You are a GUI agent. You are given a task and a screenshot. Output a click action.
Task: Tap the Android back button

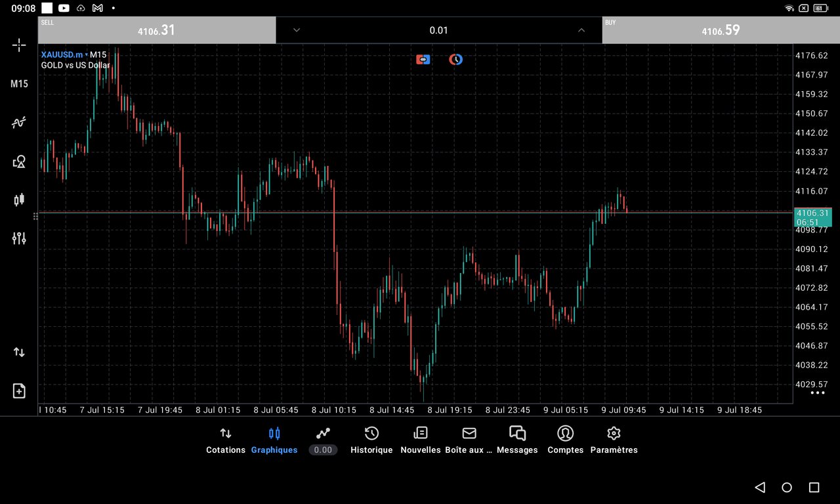tap(760, 487)
